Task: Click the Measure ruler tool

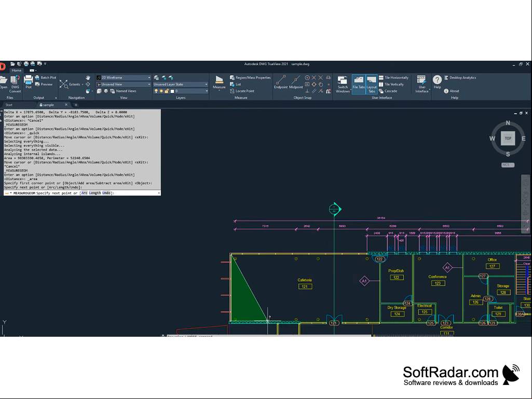Action: (219, 80)
